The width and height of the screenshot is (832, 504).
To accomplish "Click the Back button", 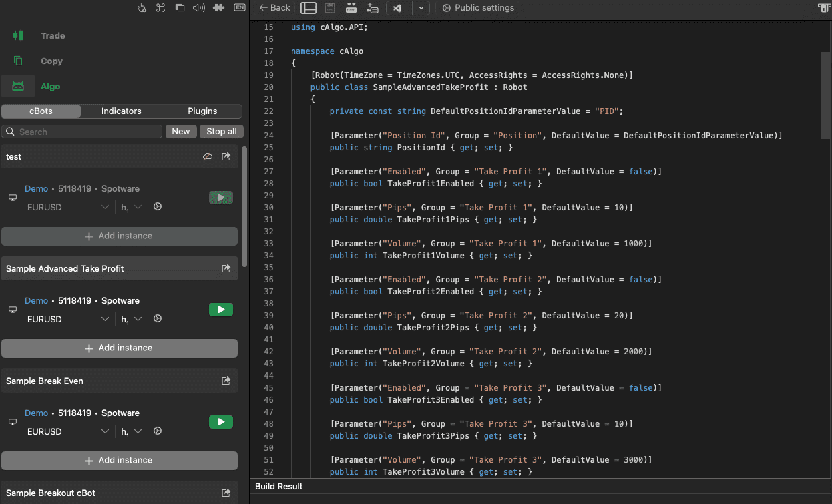I will (274, 8).
